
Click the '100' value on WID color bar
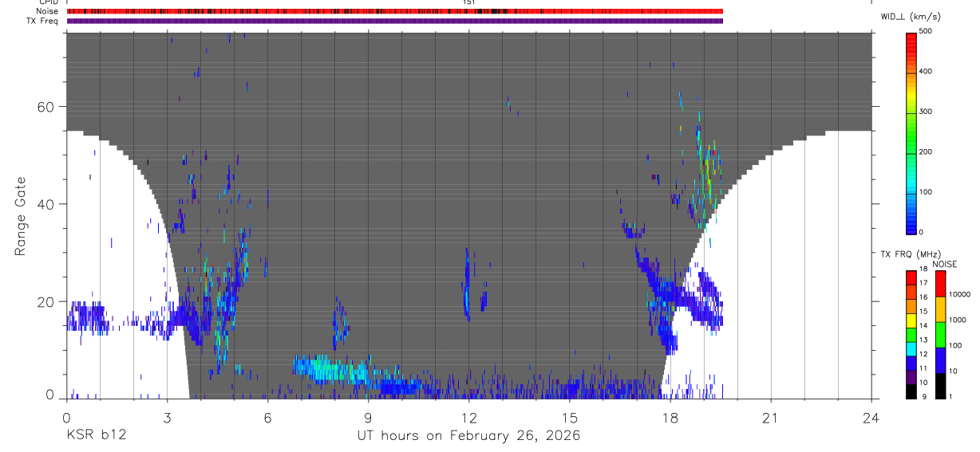tap(926, 192)
